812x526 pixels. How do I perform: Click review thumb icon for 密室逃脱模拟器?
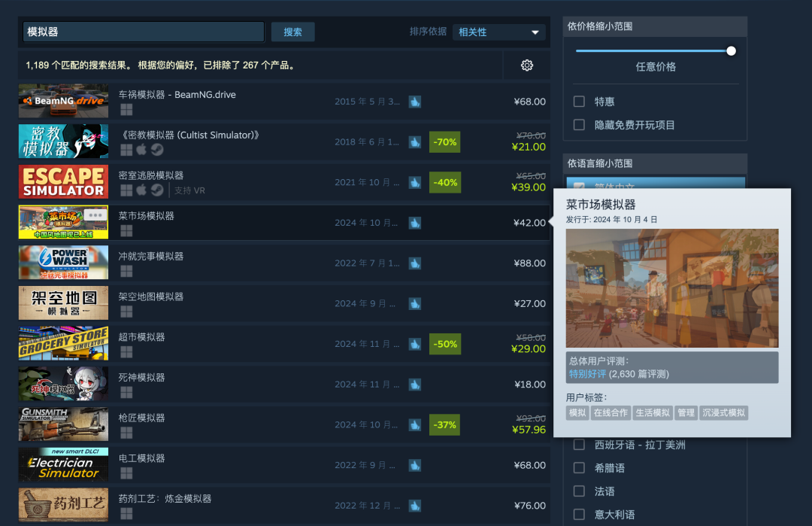[415, 182]
